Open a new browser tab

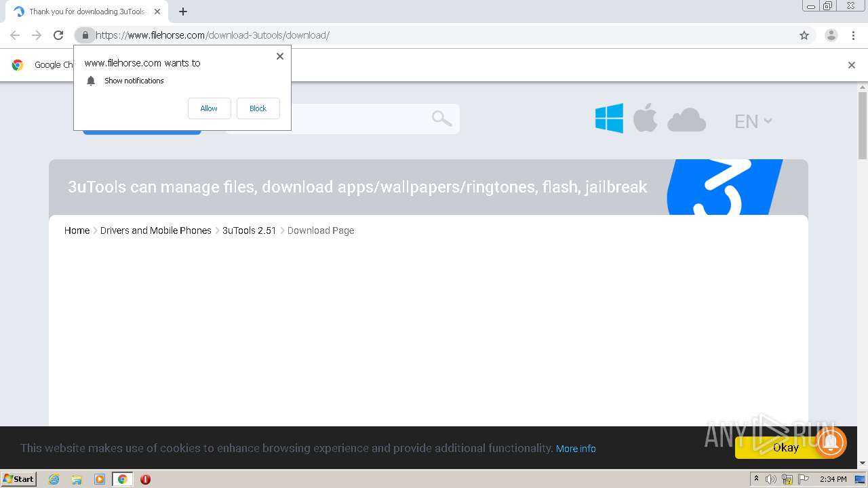[182, 12]
